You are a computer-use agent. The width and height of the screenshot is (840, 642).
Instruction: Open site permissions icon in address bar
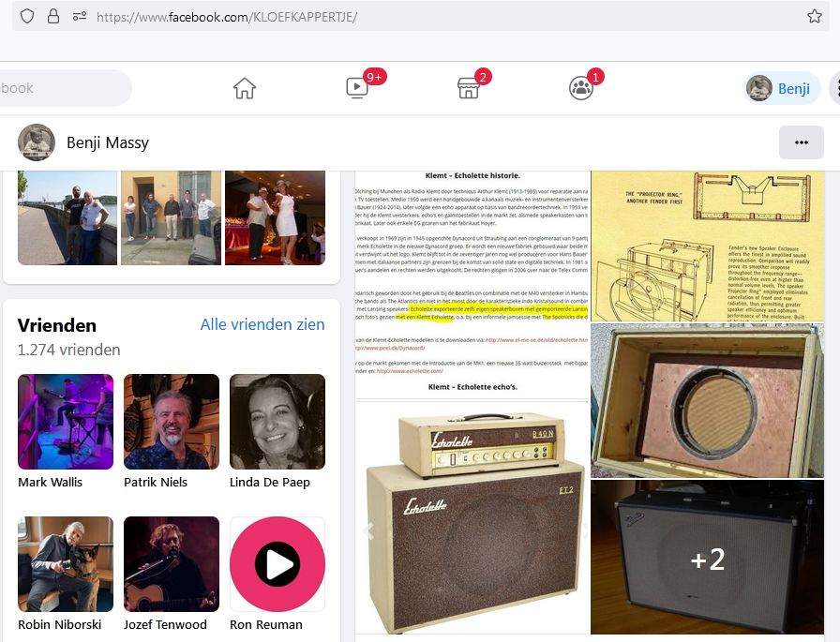80,17
